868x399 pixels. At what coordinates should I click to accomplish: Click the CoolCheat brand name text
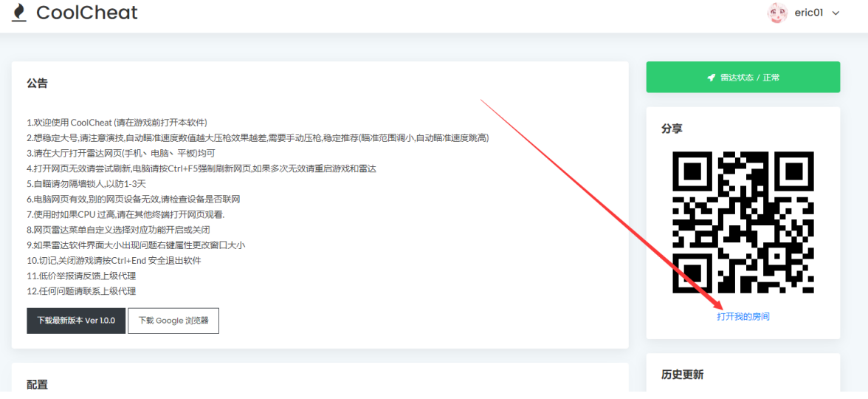[x=87, y=12]
